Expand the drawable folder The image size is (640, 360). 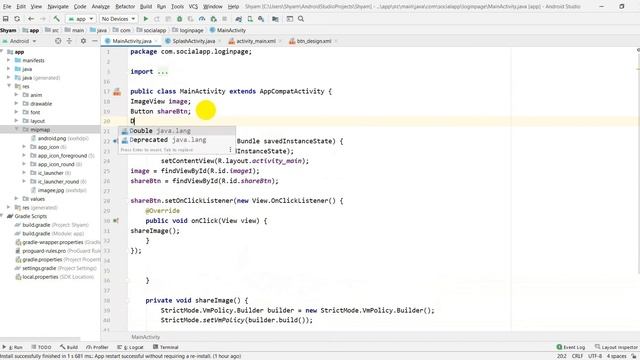tap(17, 103)
